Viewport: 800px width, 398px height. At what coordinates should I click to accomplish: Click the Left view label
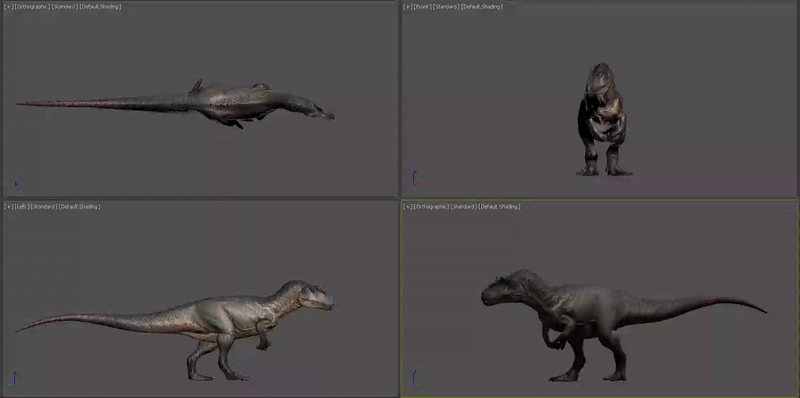tap(22, 207)
